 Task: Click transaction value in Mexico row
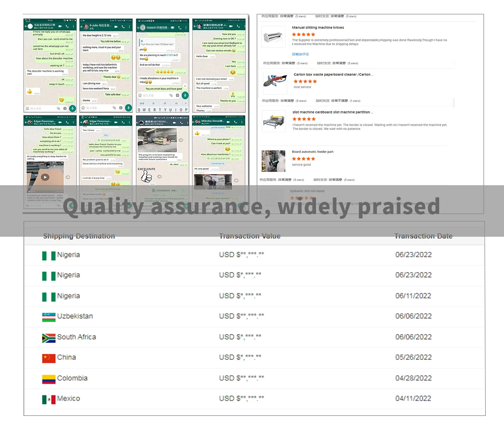click(x=242, y=398)
